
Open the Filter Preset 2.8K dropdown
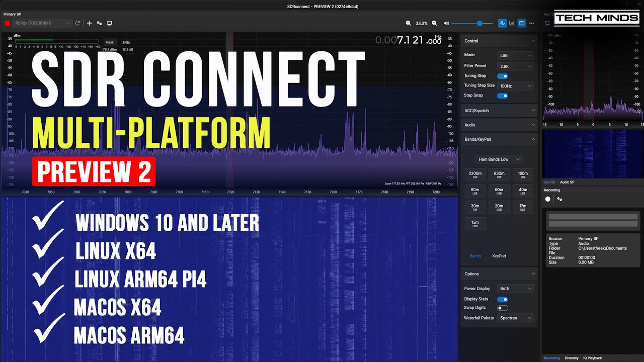[x=515, y=66]
